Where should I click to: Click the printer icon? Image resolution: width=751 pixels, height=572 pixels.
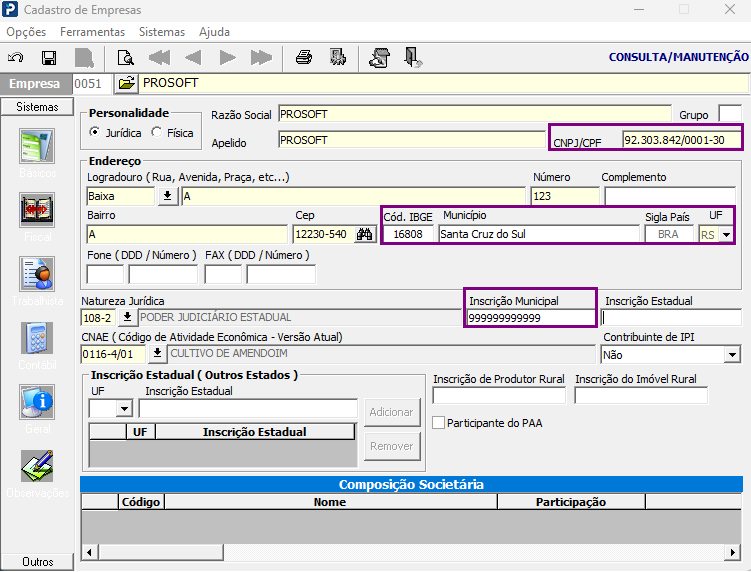pyautogui.click(x=304, y=58)
